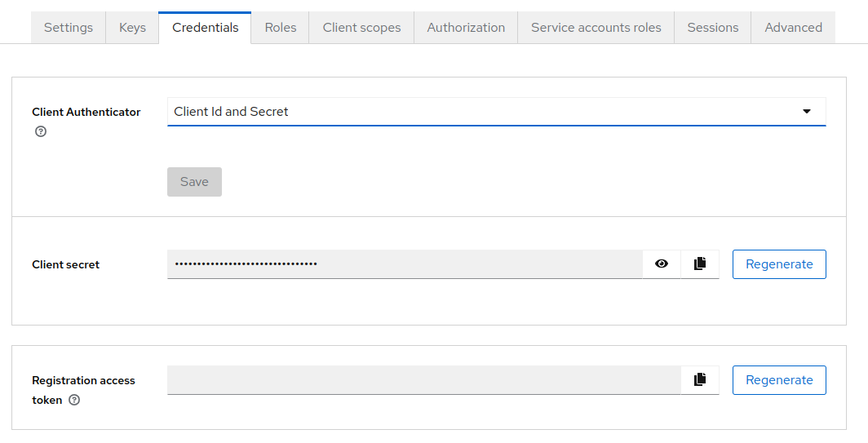Regenerate the registration access token

[779, 380]
